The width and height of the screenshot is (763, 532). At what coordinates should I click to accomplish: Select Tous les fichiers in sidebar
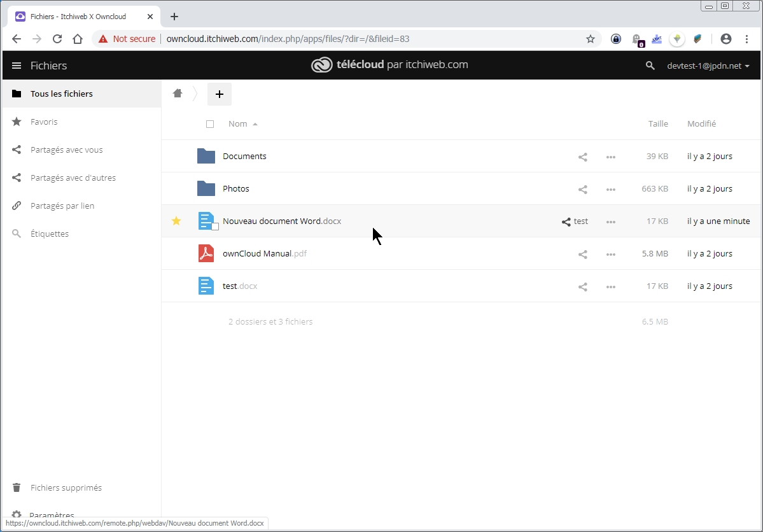[x=81, y=94]
